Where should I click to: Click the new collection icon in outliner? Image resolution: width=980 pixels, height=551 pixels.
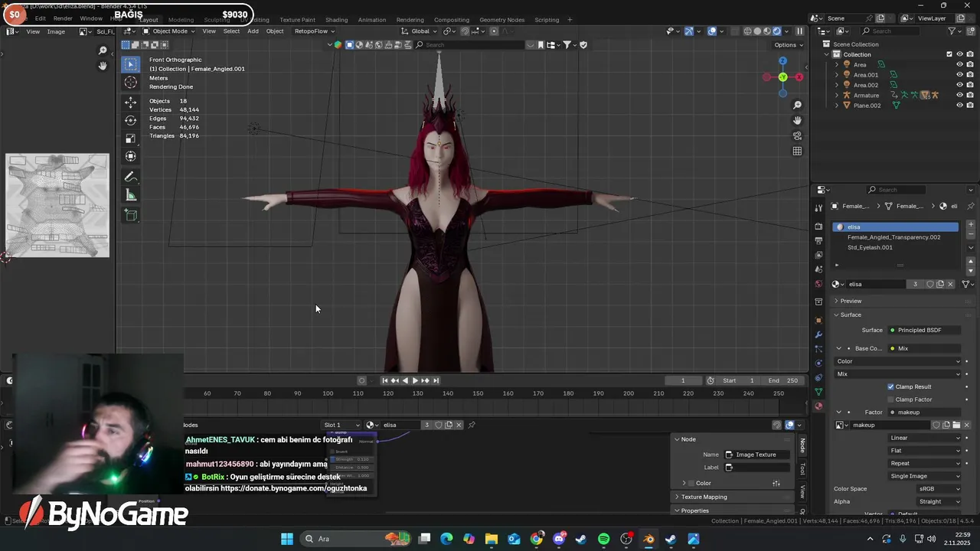click(972, 31)
